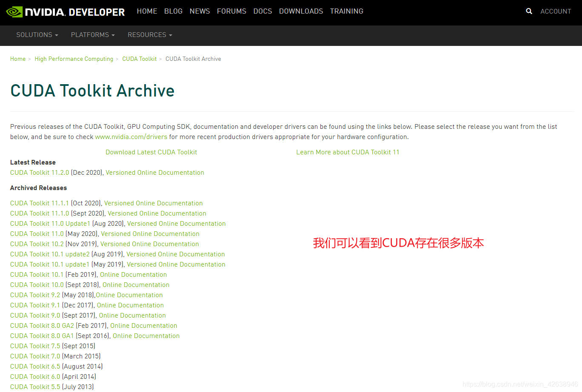This screenshot has height=392, width=582.
Task: Expand the SOLUTIONS dropdown
Action: tap(37, 35)
